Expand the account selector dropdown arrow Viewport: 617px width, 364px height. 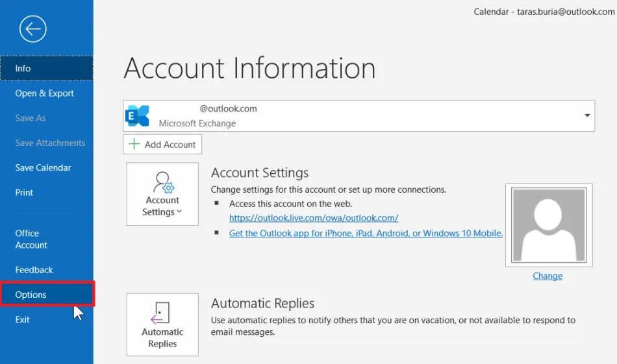587,116
